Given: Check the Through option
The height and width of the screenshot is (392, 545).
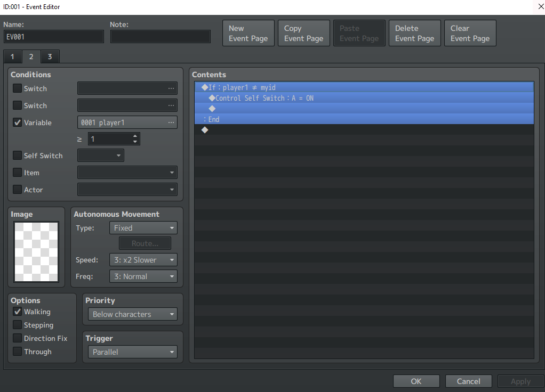Looking at the screenshot, I should [17, 352].
